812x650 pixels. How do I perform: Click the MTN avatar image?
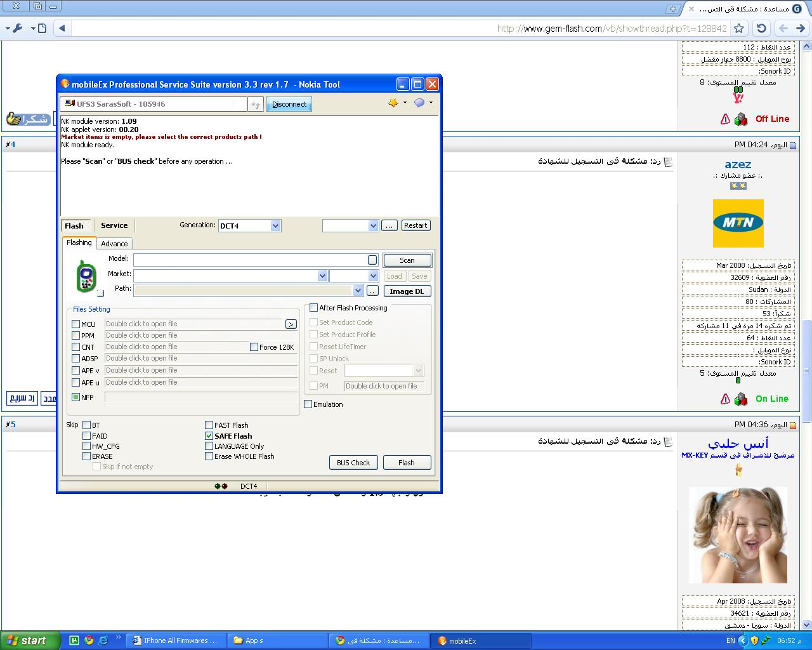click(x=738, y=223)
